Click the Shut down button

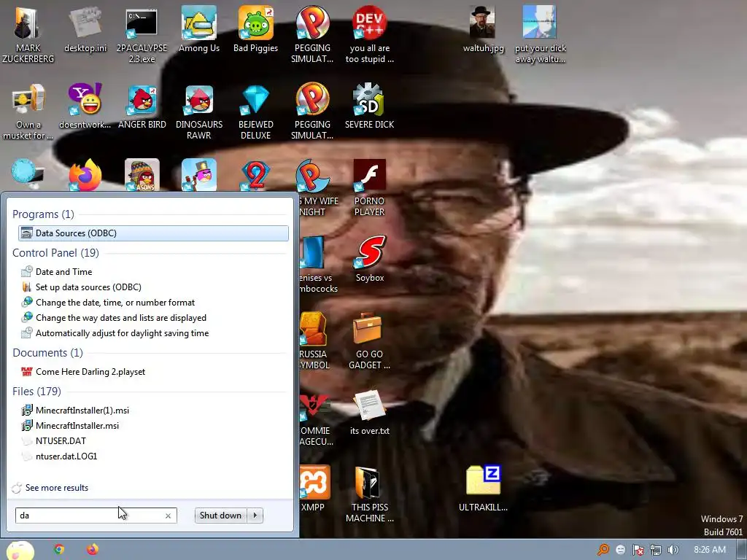(x=220, y=516)
